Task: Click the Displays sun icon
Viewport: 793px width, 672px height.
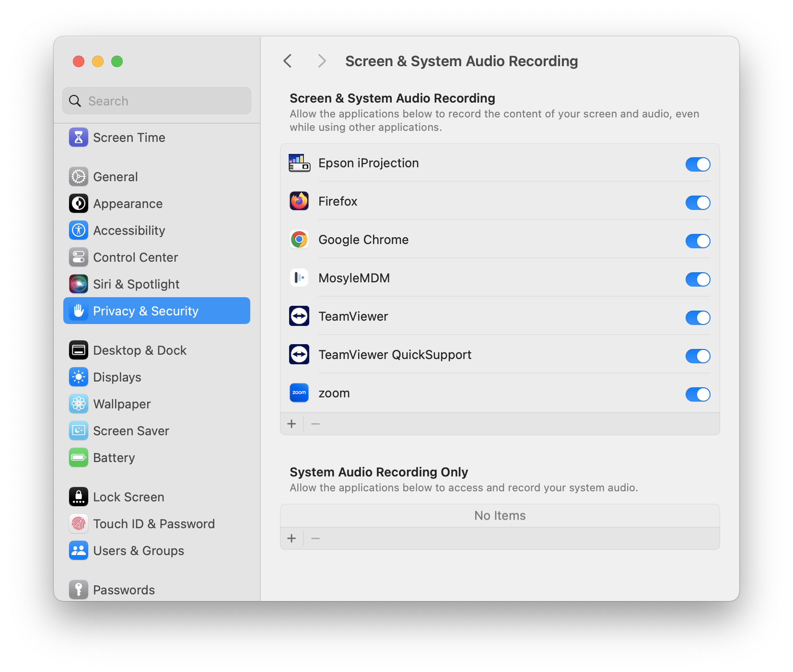Action: [x=79, y=377]
